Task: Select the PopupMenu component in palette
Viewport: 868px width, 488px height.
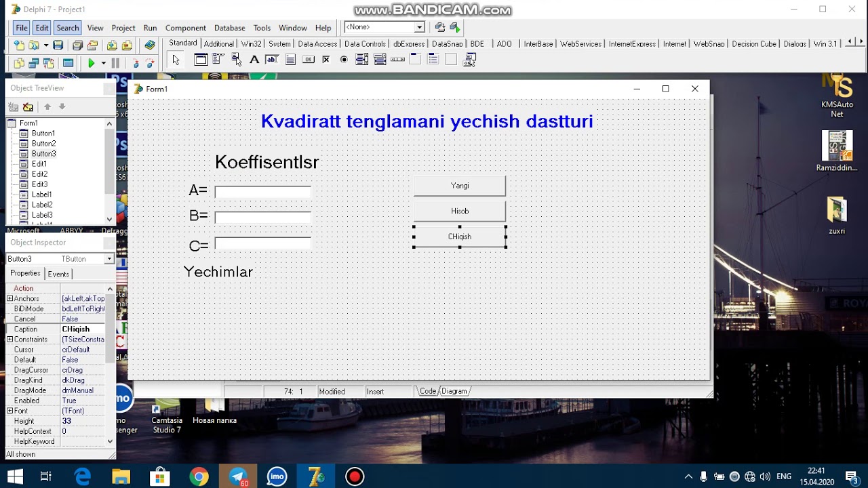Action: [x=236, y=60]
